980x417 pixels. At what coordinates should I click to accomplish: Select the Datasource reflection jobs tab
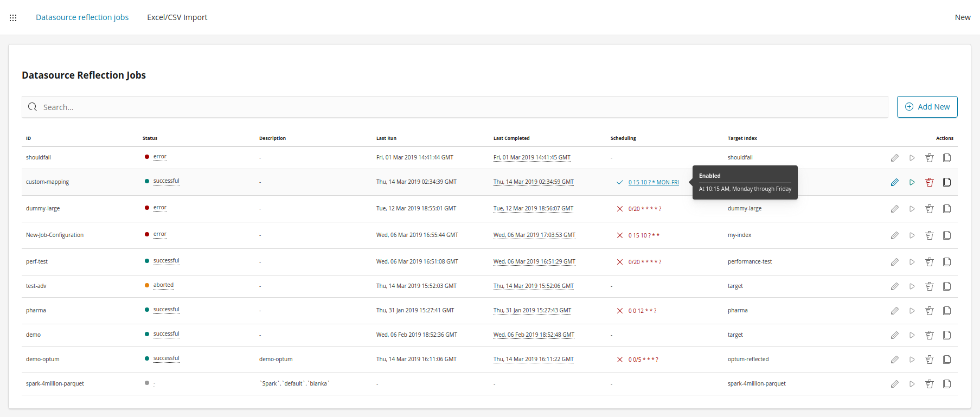[x=82, y=17]
